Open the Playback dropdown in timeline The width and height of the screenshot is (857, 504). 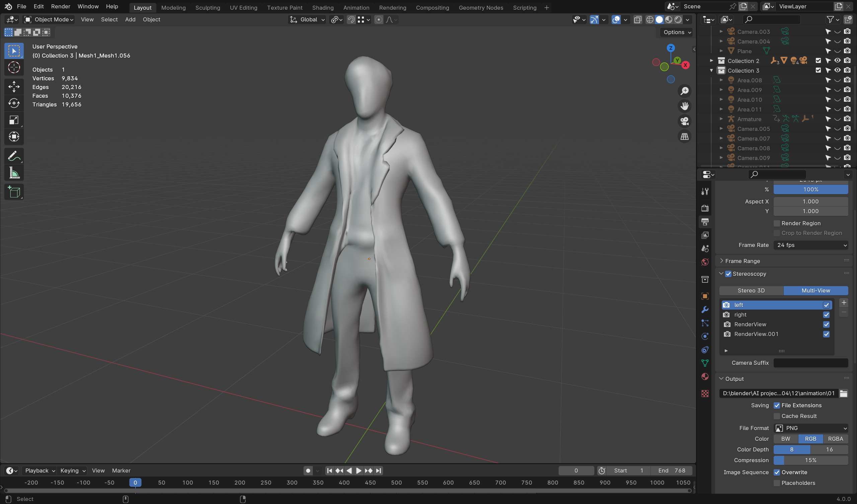[40, 471]
